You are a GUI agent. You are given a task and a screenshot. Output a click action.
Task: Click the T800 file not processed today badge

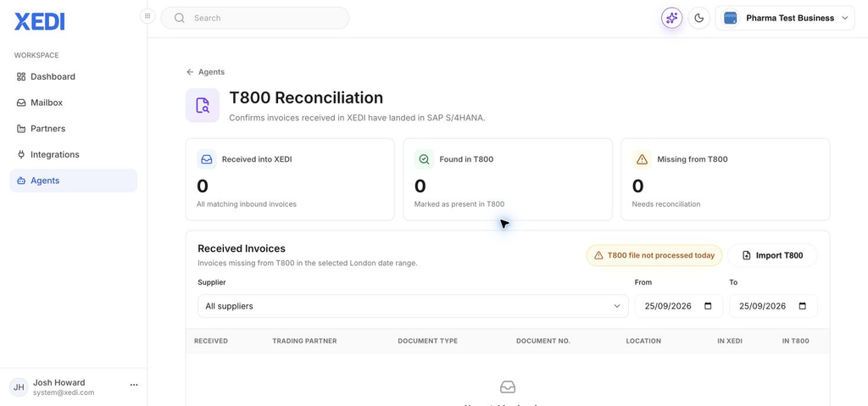654,255
